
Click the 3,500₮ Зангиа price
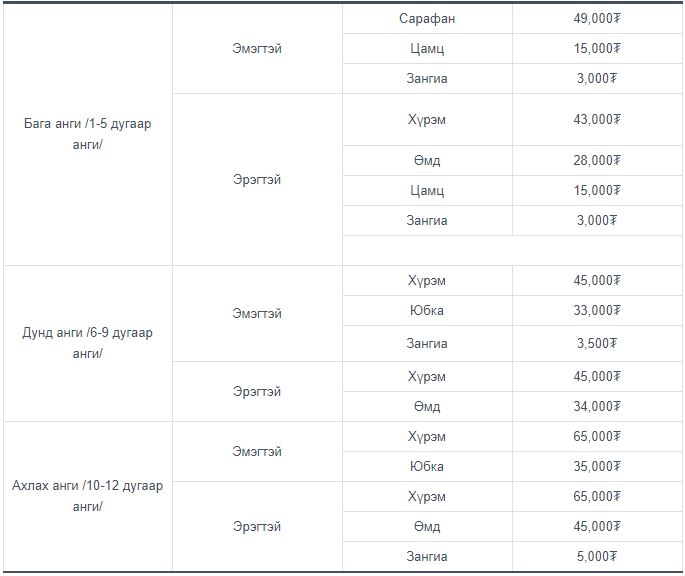tap(597, 344)
